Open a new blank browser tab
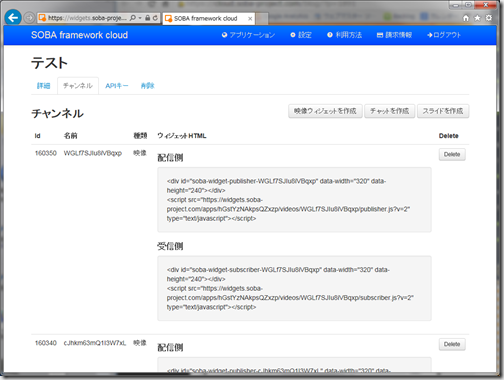Screen dimensions: 504x380 (x=262, y=19)
